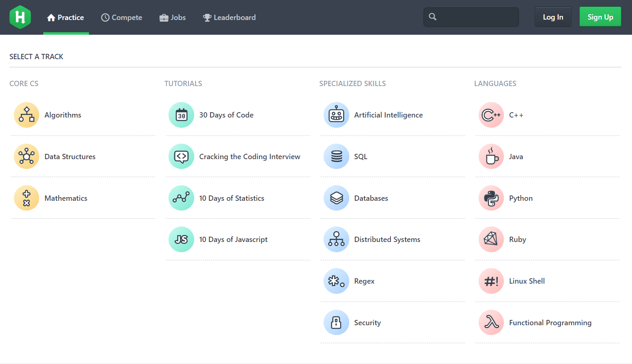Click the JS icon for 10 Days of Javascript
The image size is (632, 364).
(182, 240)
